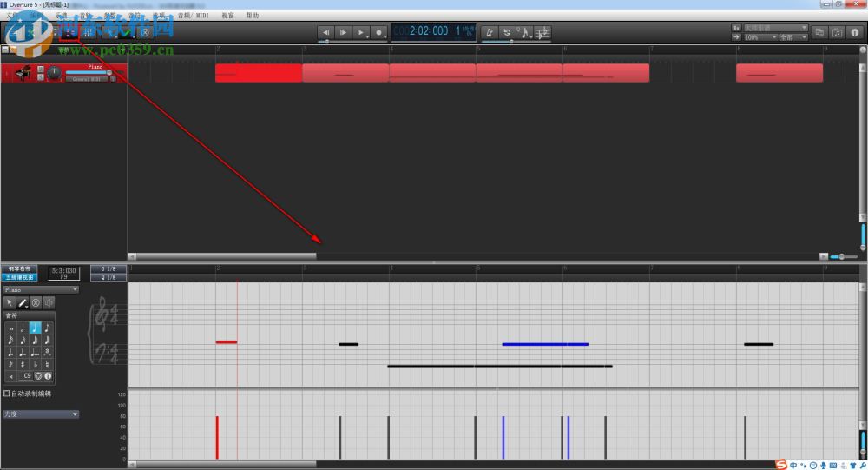Viewport: 868px width, 470px height.
Task: Select the flat accidental in note palette
Action: pyautogui.click(x=35, y=365)
